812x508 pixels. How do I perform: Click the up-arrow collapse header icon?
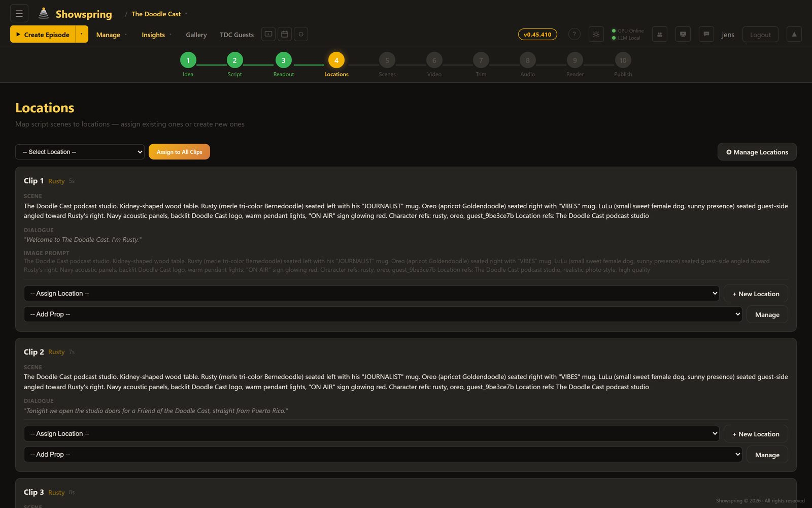[x=794, y=34]
